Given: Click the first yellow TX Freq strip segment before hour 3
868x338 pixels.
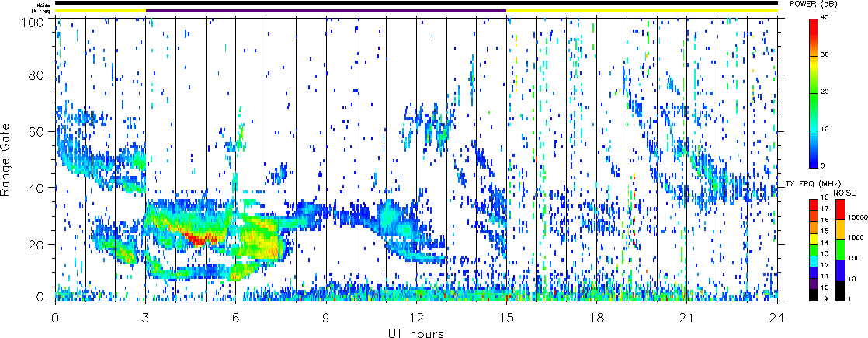Looking at the screenshot, I should coord(101,11).
